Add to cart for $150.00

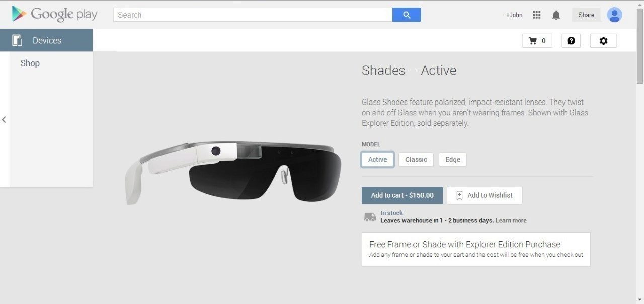click(402, 195)
